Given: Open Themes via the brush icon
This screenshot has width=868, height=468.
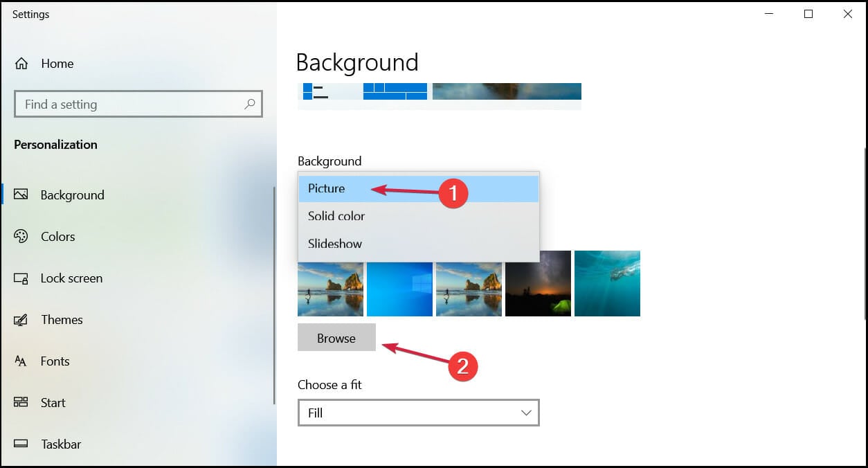Looking at the screenshot, I should [x=21, y=320].
